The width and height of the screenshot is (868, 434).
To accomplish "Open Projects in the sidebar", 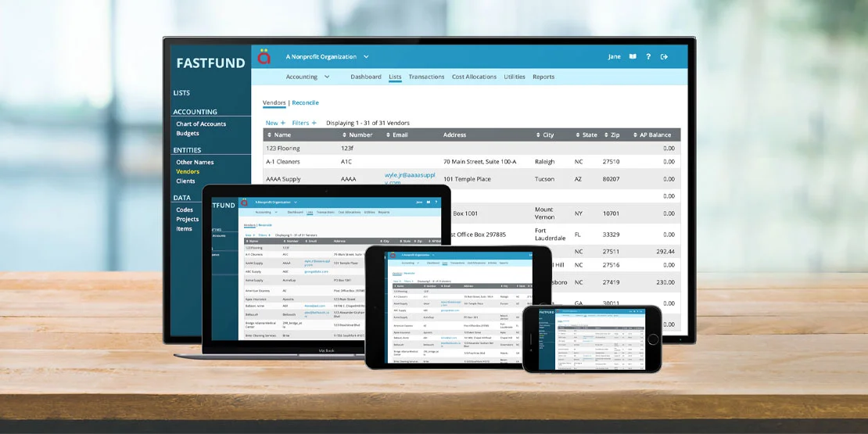I will pyautogui.click(x=187, y=219).
